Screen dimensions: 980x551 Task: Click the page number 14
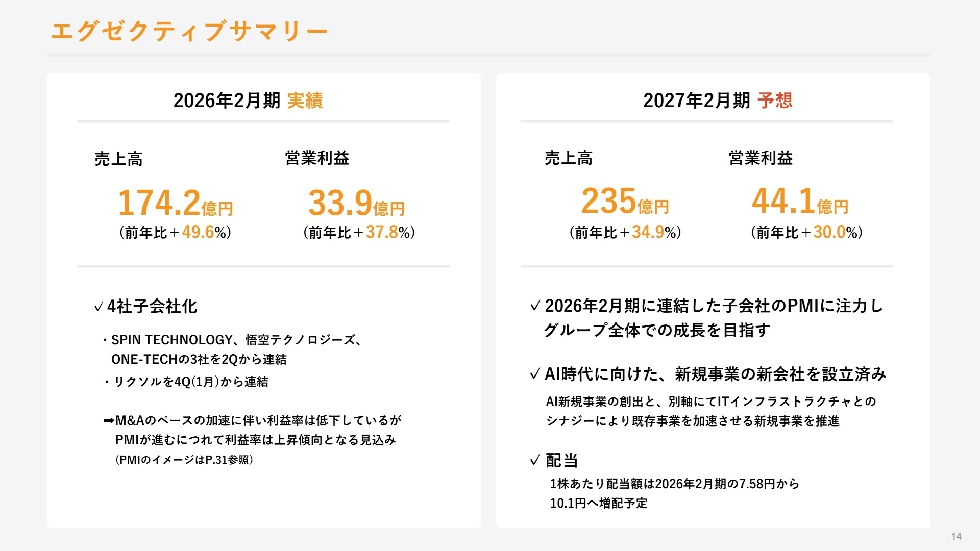pyautogui.click(x=957, y=536)
